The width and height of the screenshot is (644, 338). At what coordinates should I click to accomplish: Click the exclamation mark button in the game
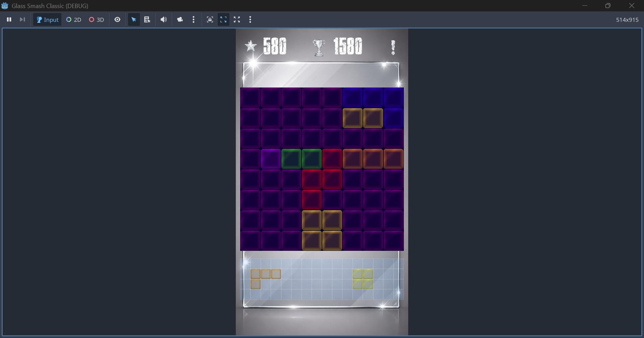(392, 46)
